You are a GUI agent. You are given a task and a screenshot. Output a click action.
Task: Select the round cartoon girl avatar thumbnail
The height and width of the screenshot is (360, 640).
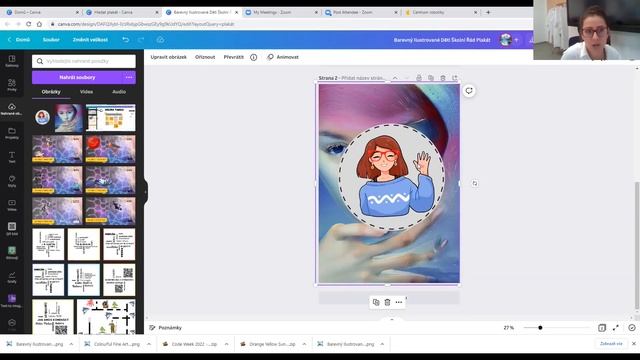coord(42,118)
